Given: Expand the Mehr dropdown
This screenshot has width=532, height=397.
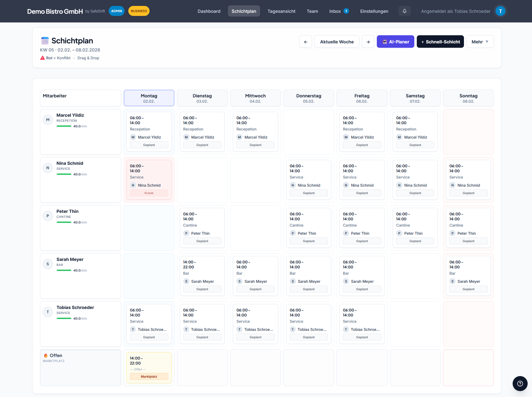Looking at the screenshot, I should tap(480, 42).
